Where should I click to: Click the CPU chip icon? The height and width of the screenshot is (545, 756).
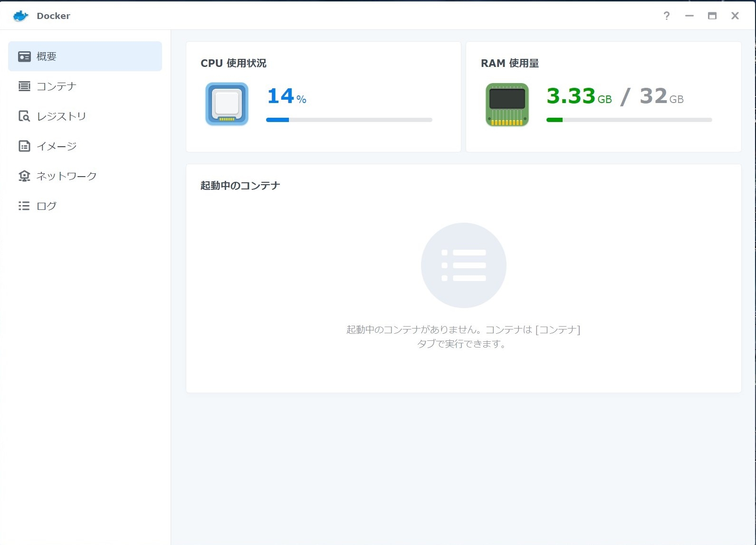point(227,104)
